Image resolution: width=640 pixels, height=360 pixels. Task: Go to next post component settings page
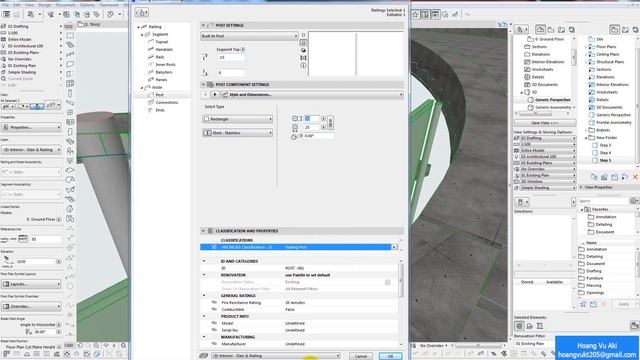tap(215, 95)
